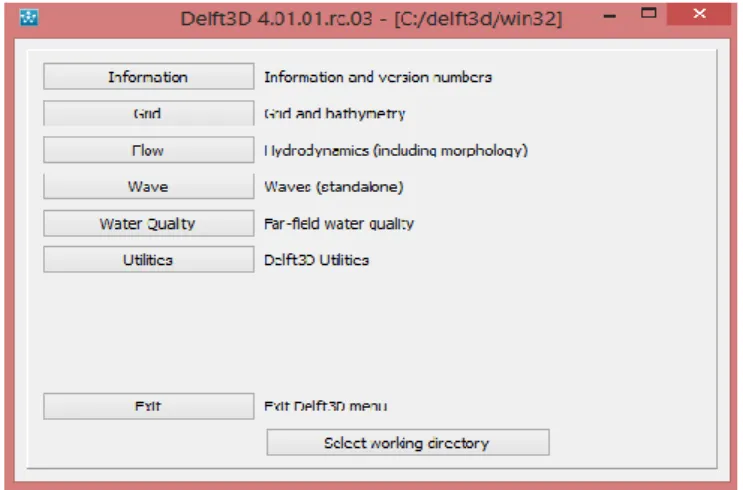Open Delft3D Utilities
This screenshot has height=490, width=743.
coord(148,260)
